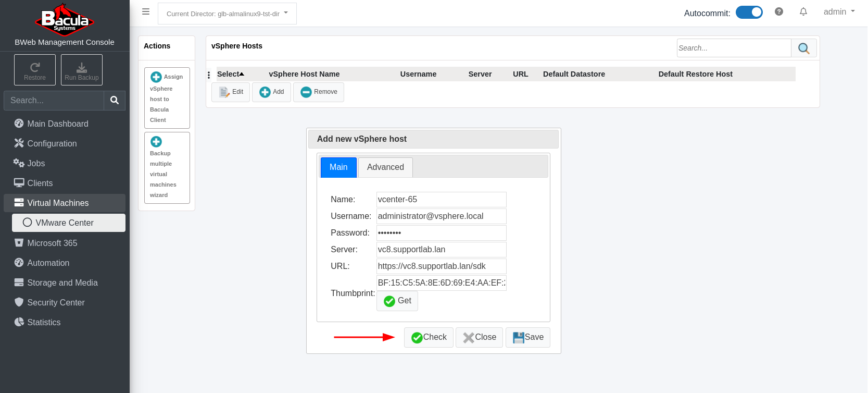Click the Add host button
Image resolution: width=868 pixels, height=393 pixels.
(271, 92)
